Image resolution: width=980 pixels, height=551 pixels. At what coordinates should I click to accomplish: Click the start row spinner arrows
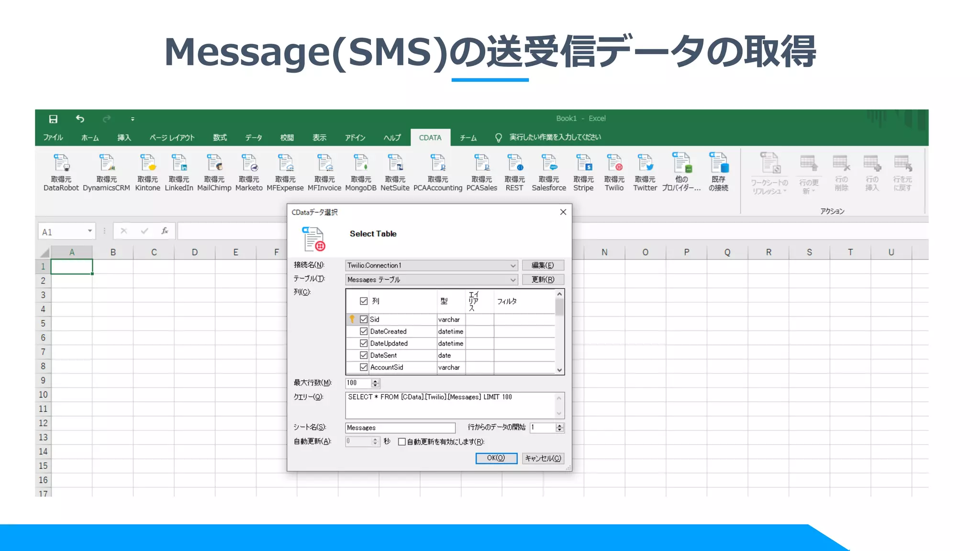tap(559, 428)
